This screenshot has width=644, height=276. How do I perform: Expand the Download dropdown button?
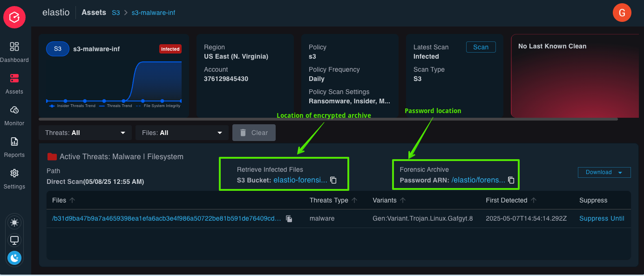(604, 172)
